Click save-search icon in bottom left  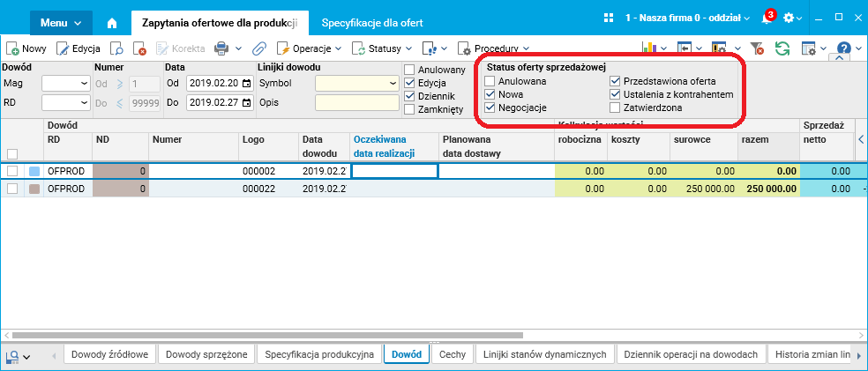[12, 357]
